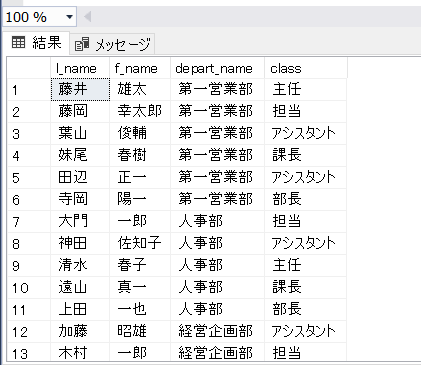Click the cell 俊輔 in row 3
This screenshot has width=421, height=365.
click(140, 133)
